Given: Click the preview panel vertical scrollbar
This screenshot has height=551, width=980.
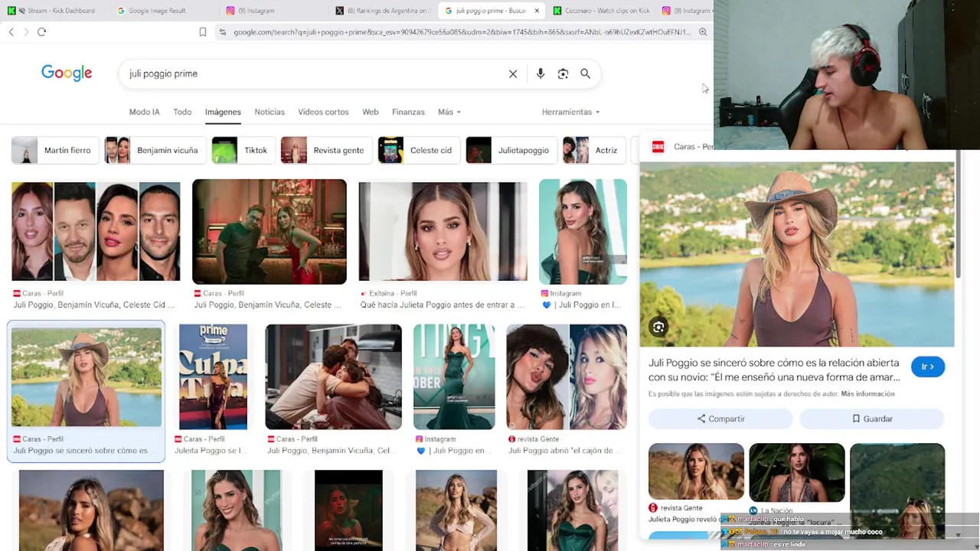Looking at the screenshot, I should coord(957,214).
